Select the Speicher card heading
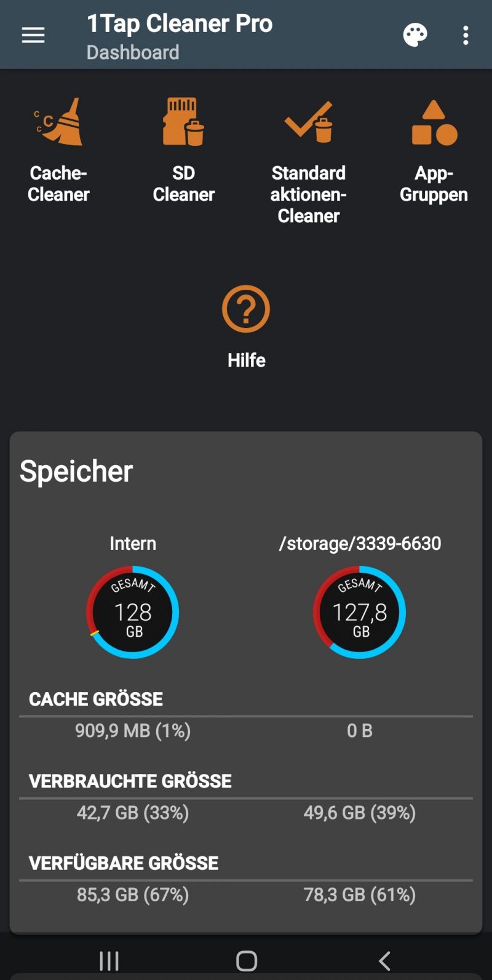 76,471
